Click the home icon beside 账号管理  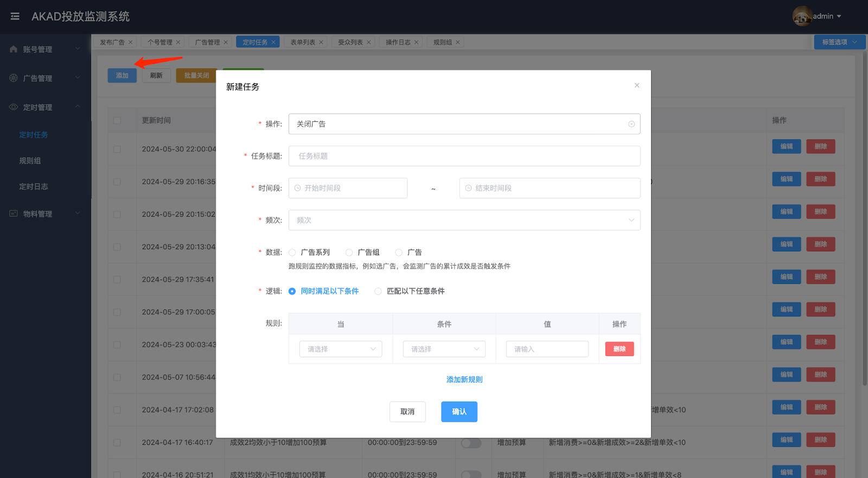pos(14,49)
